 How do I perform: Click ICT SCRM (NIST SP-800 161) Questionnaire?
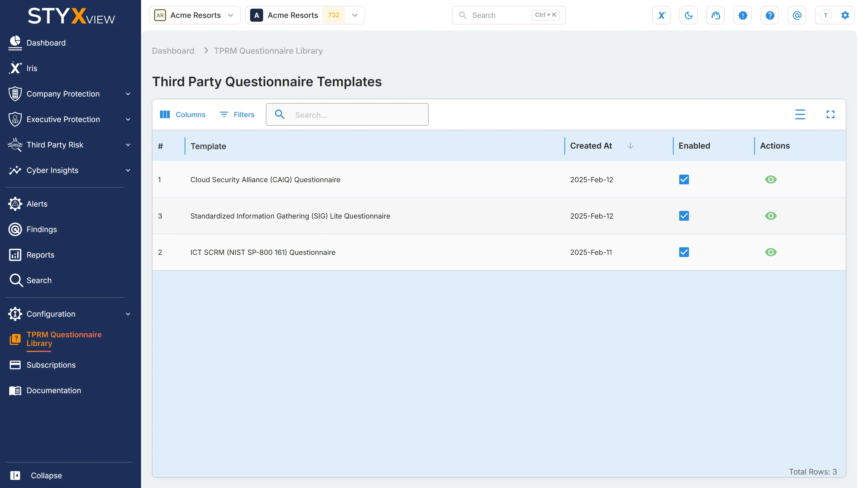pyautogui.click(x=263, y=252)
